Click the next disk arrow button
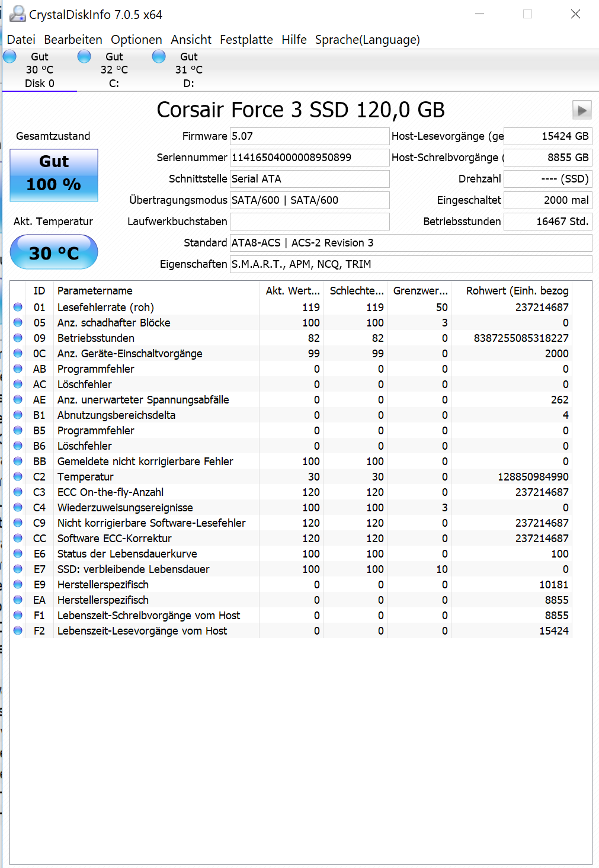Viewport: 599px width, 868px height. (x=582, y=110)
